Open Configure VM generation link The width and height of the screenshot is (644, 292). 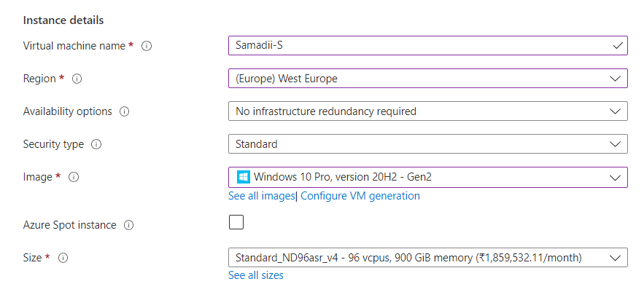(360, 196)
